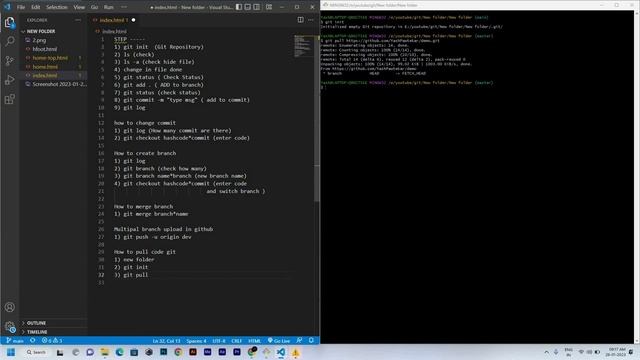The width and height of the screenshot is (640, 360).
Task: Click the Go Live button
Action: point(279,340)
